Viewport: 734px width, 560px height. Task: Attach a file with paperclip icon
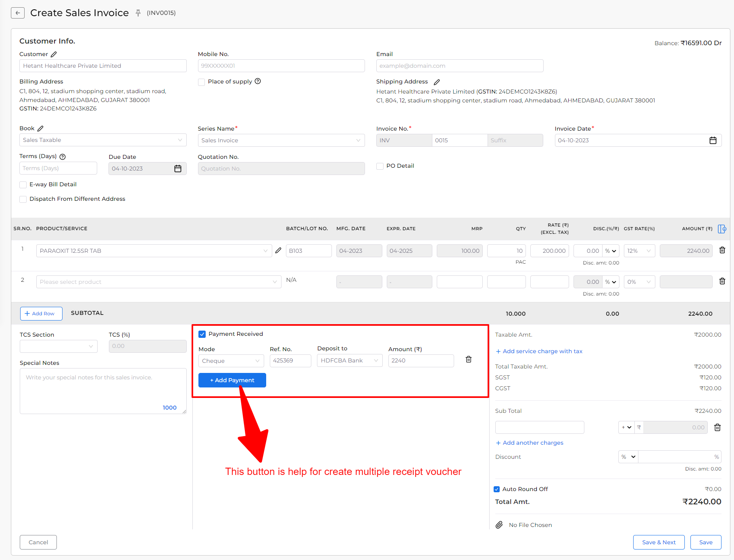(x=499, y=525)
